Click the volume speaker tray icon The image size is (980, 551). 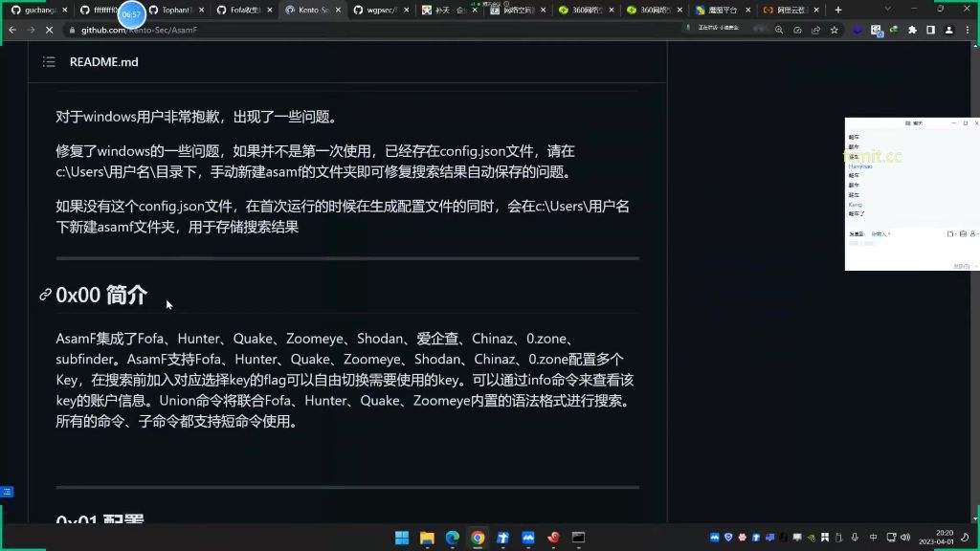coord(905,538)
